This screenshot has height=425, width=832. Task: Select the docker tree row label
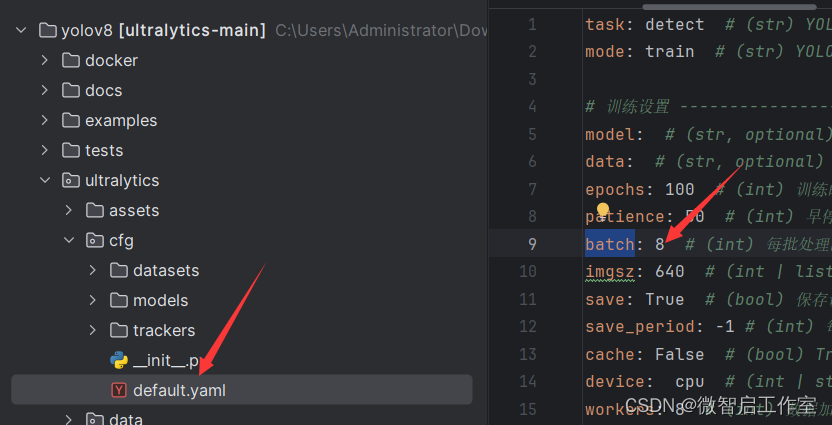(111, 60)
